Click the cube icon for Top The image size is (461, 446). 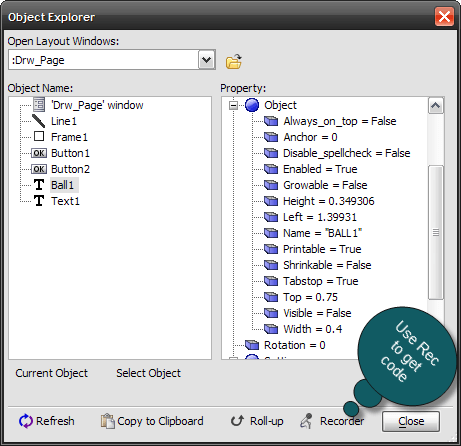pos(271,297)
